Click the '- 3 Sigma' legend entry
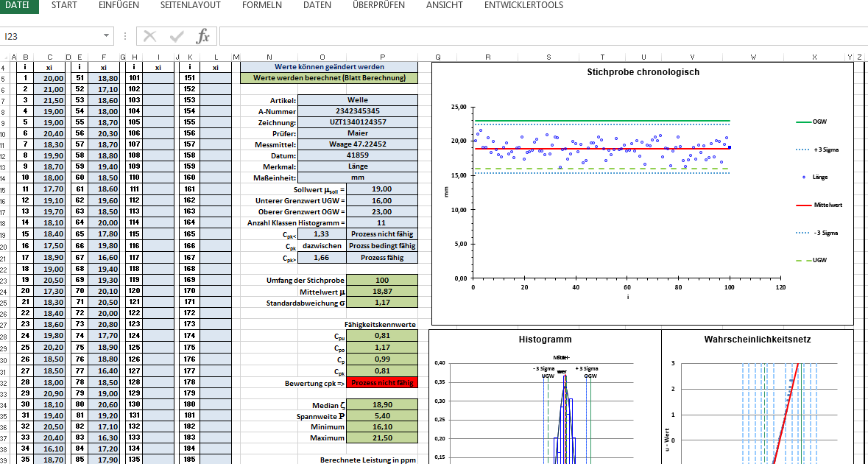 [817, 233]
